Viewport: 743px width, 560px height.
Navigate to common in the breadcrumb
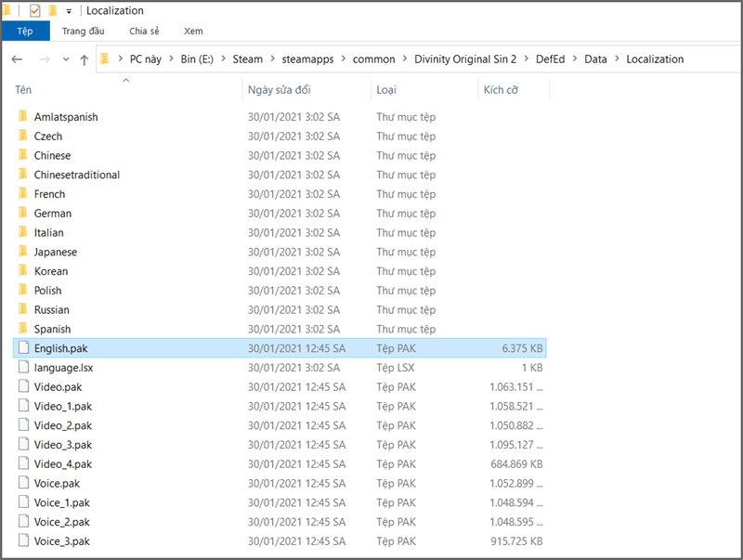pyautogui.click(x=374, y=59)
